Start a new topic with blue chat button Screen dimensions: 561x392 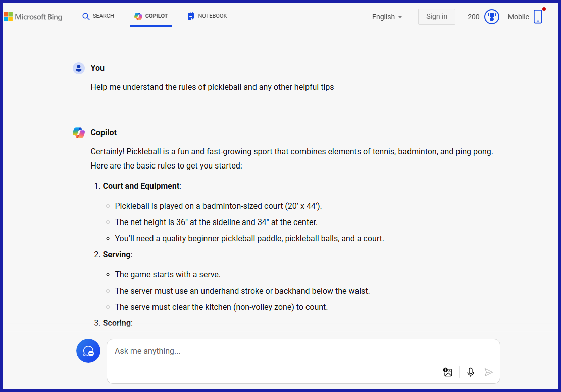click(88, 351)
